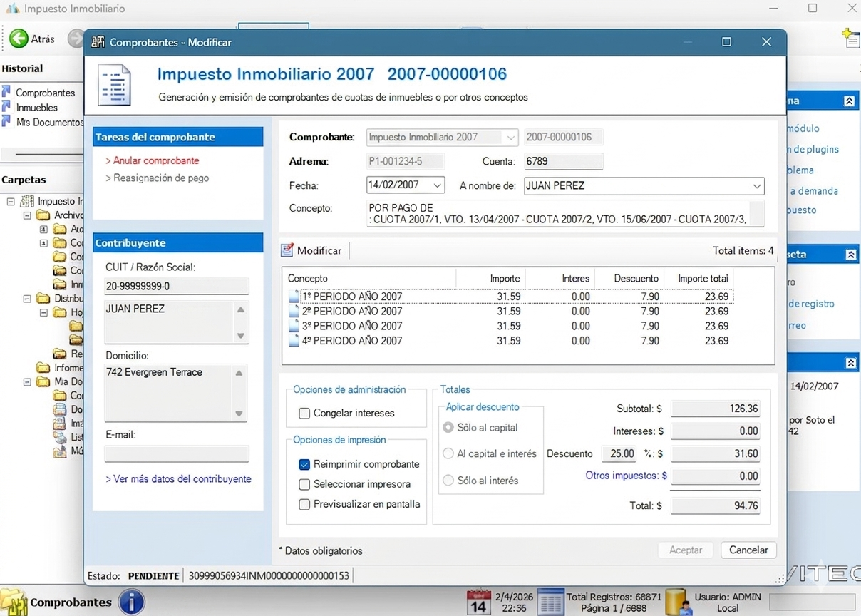Click the Comprobantes shortcut icon in Historial
Viewport: 861px width, 616px height.
click(6, 92)
